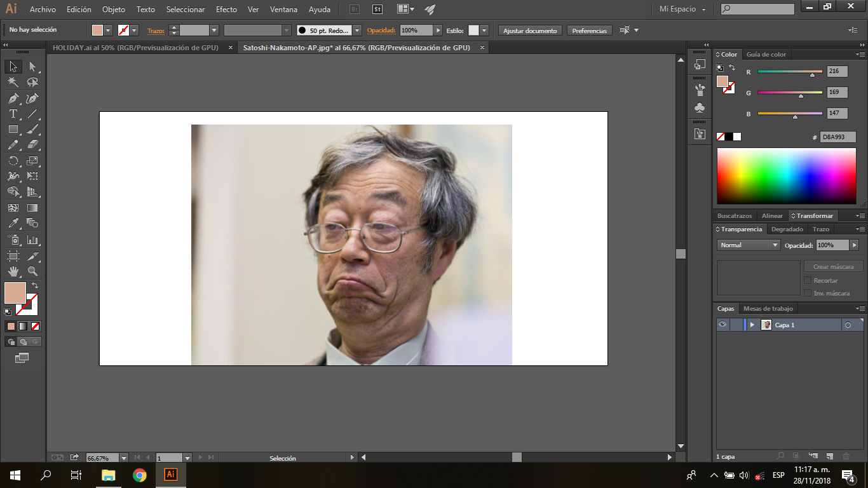Click the create new layer icon
868x488 pixels.
pyautogui.click(x=829, y=456)
